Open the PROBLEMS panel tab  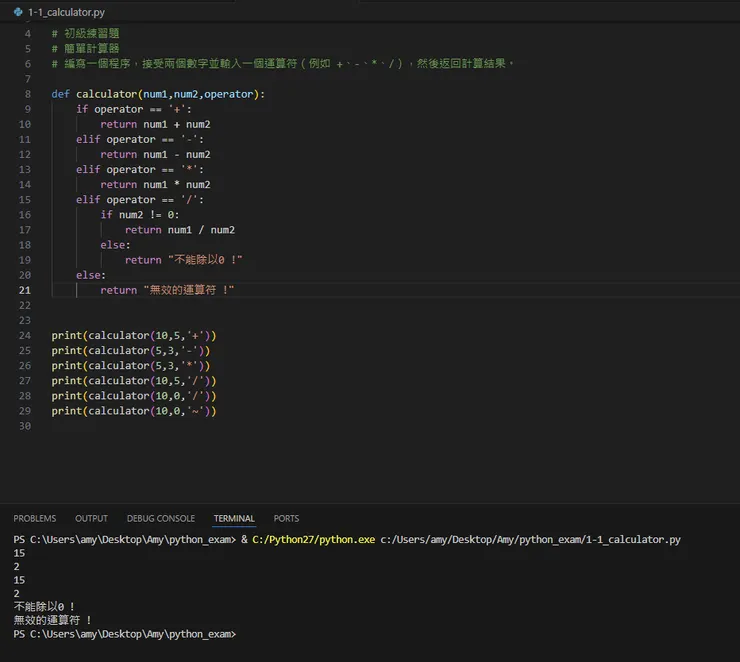(35, 518)
